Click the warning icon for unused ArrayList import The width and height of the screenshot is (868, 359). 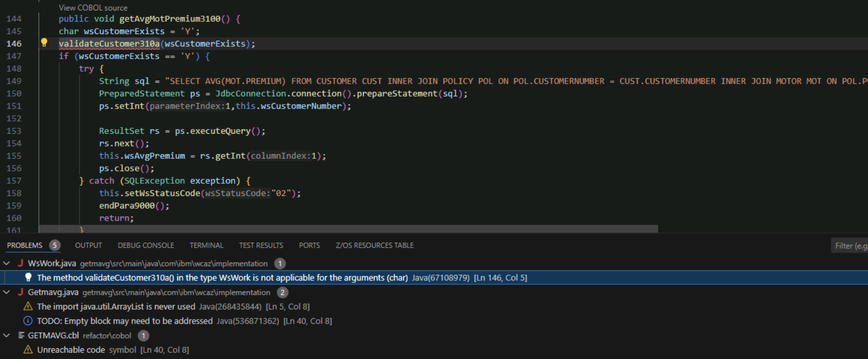(x=28, y=306)
